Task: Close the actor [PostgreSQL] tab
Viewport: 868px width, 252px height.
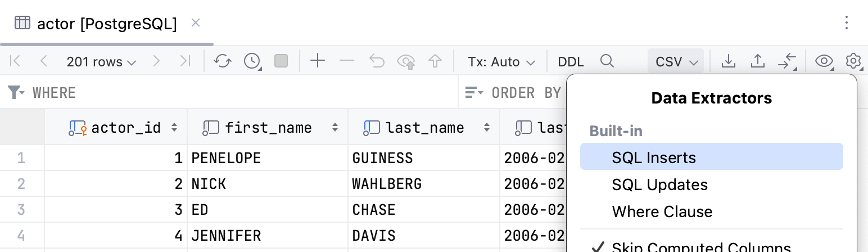Action: (x=195, y=23)
